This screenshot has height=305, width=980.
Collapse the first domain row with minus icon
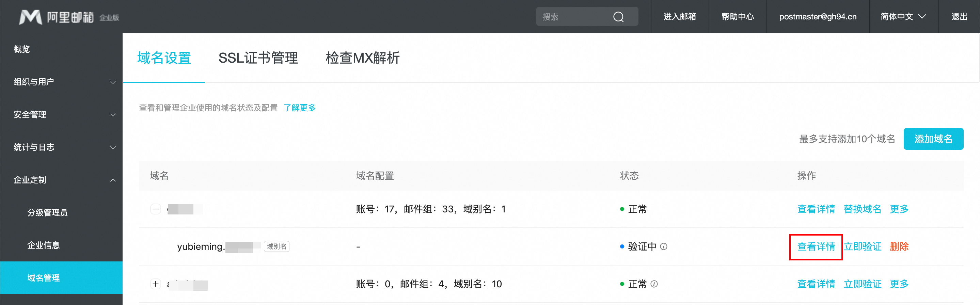(x=156, y=209)
